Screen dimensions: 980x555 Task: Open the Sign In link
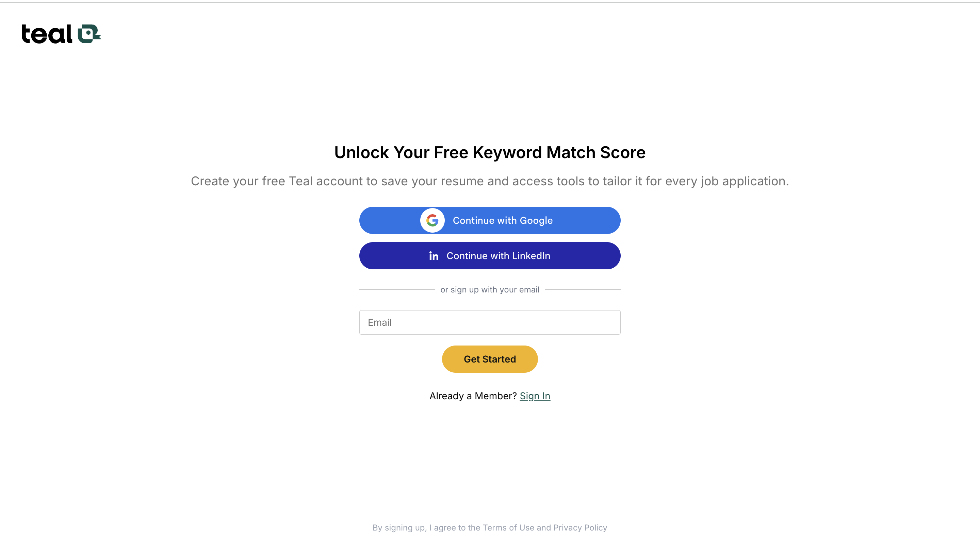point(535,396)
